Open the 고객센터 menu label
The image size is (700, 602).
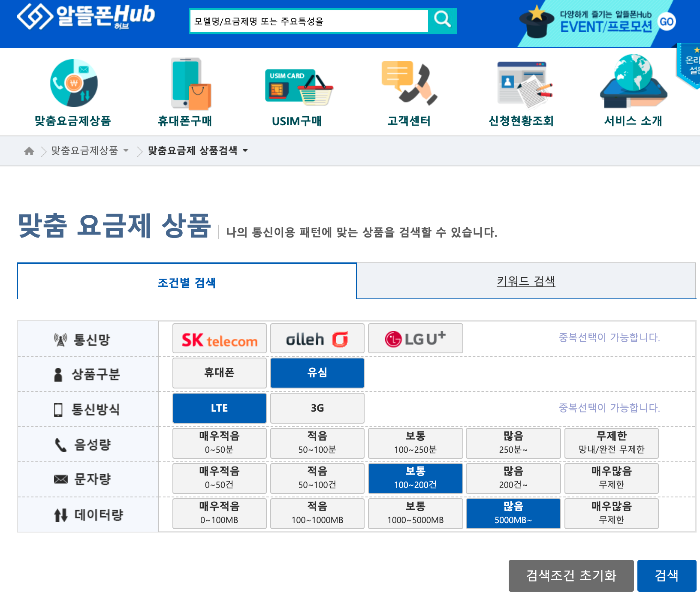tap(409, 121)
